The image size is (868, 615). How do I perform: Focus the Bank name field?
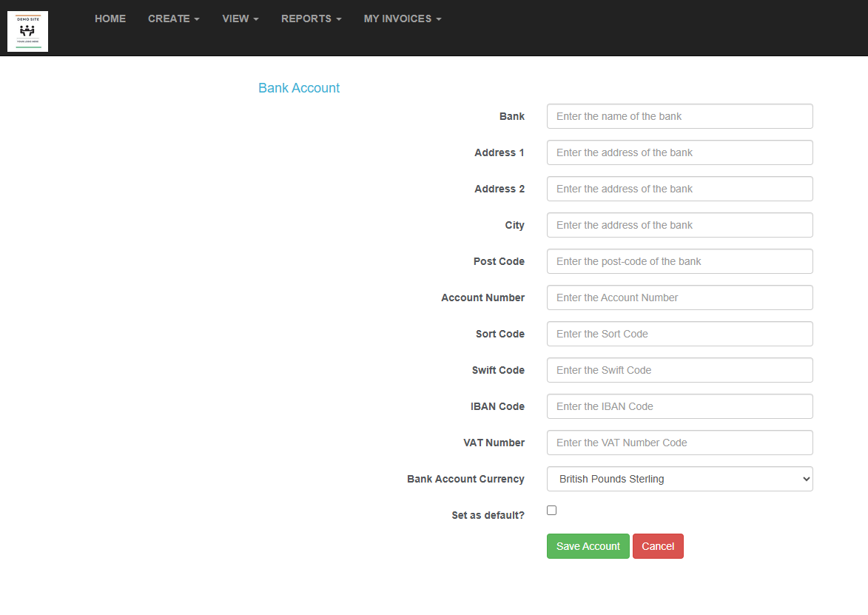tap(680, 116)
